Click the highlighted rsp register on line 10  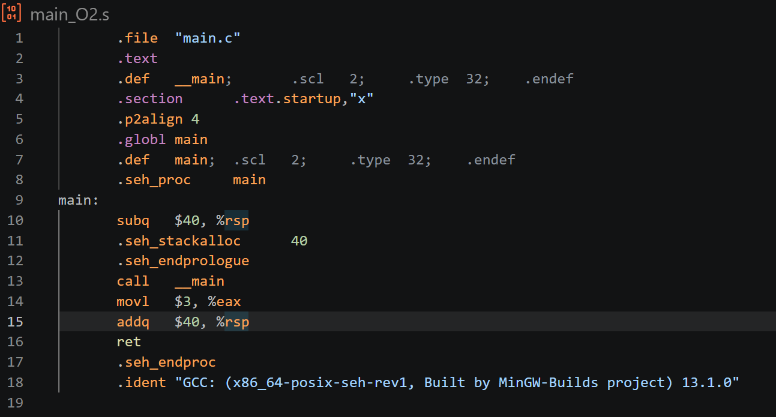[237, 221]
